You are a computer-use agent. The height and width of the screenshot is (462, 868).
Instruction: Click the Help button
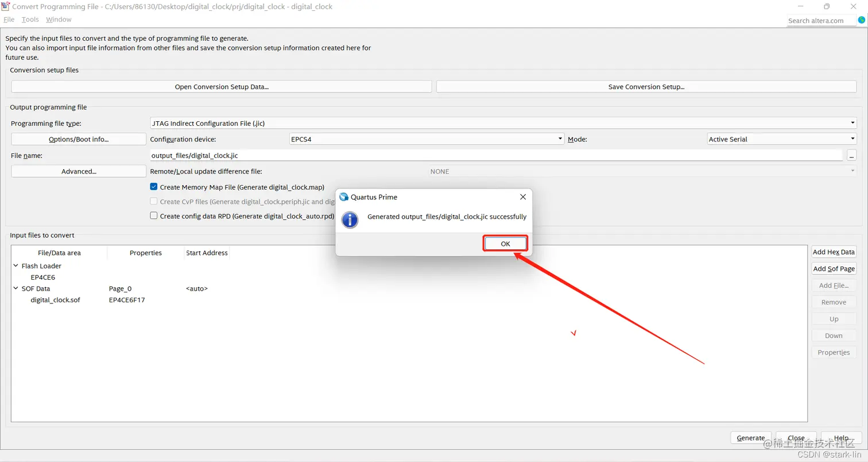[842, 438]
